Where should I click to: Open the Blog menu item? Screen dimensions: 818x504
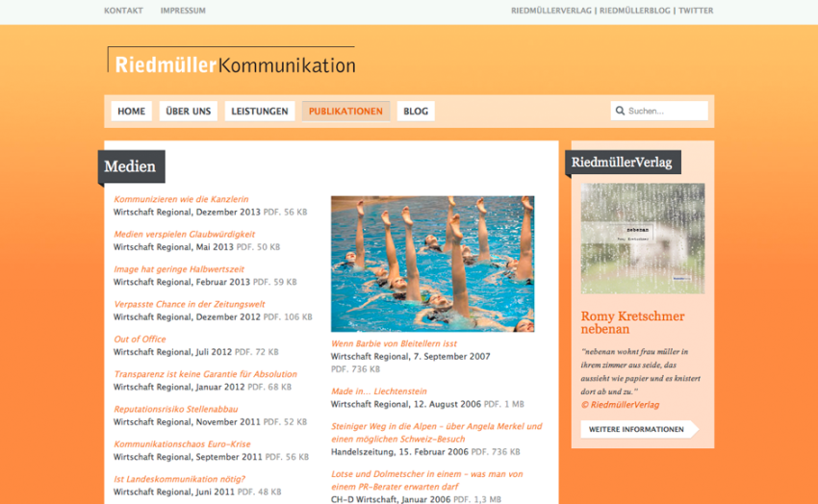pyautogui.click(x=416, y=112)
